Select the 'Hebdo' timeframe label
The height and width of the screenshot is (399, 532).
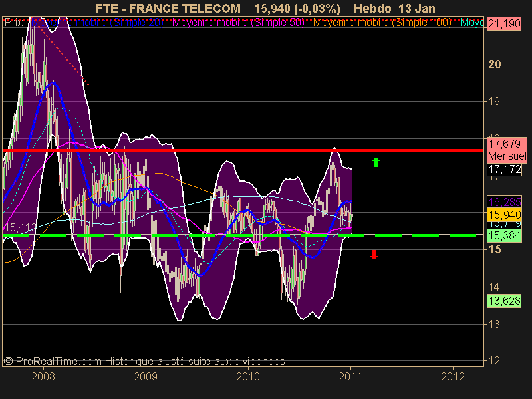coord(372,8)
